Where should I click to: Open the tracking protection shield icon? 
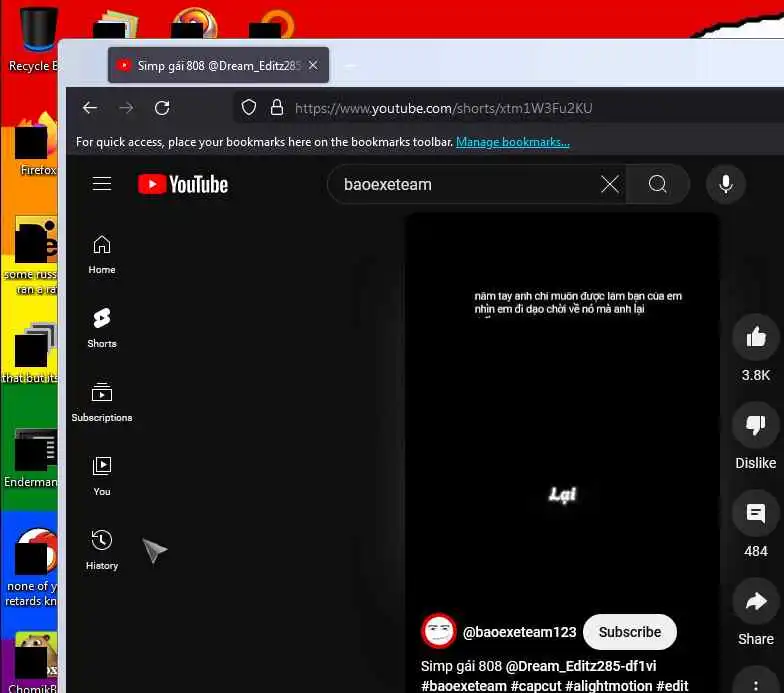[x=248, y=108]
